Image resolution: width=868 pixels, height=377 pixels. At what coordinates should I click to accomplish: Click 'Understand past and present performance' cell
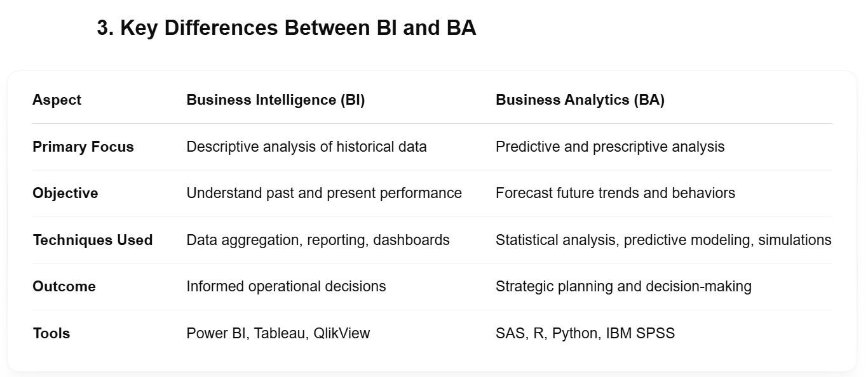[x=324, y=193]
